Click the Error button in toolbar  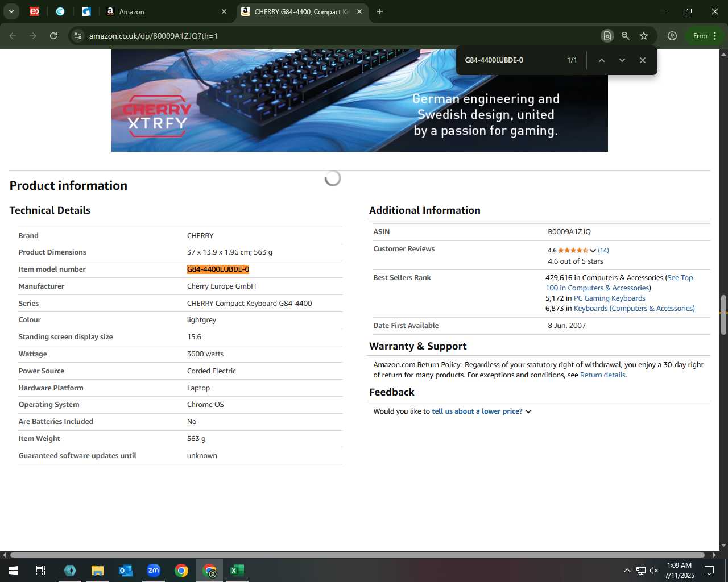[x=700, y=36]
